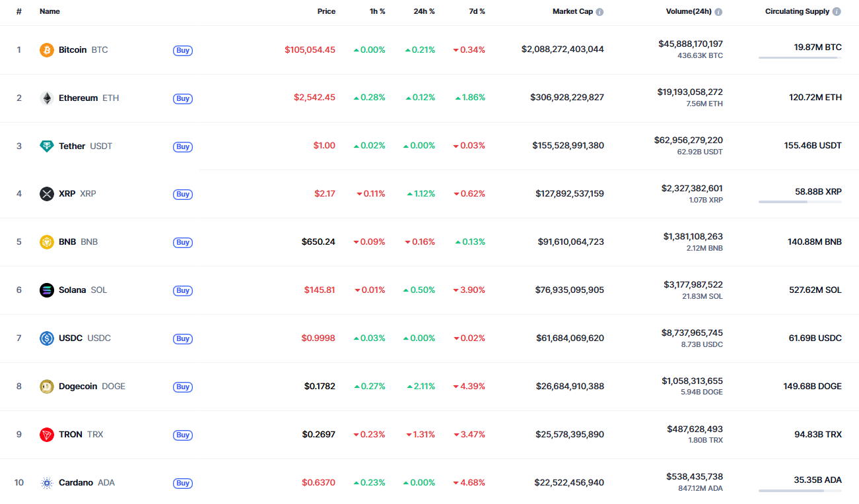Click the XRP logo icon
This screenshot has height=504, width=859.
point(47,194)
